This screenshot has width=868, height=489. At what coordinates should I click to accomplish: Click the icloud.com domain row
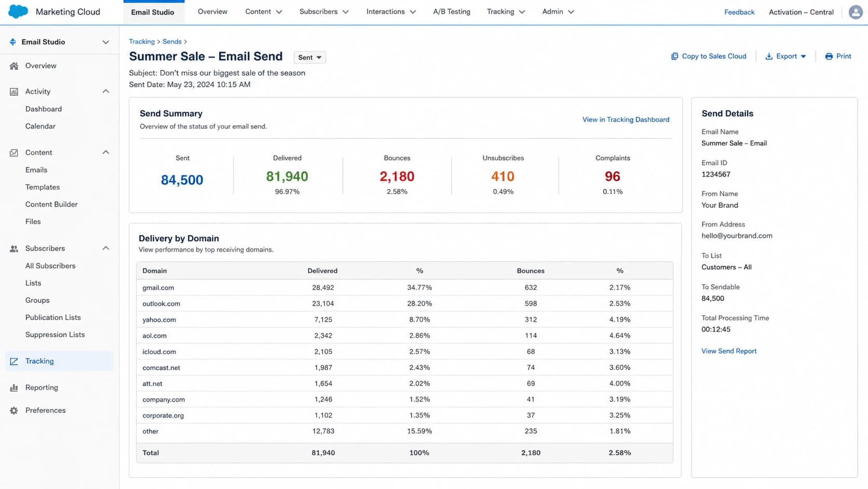[404, 352]
